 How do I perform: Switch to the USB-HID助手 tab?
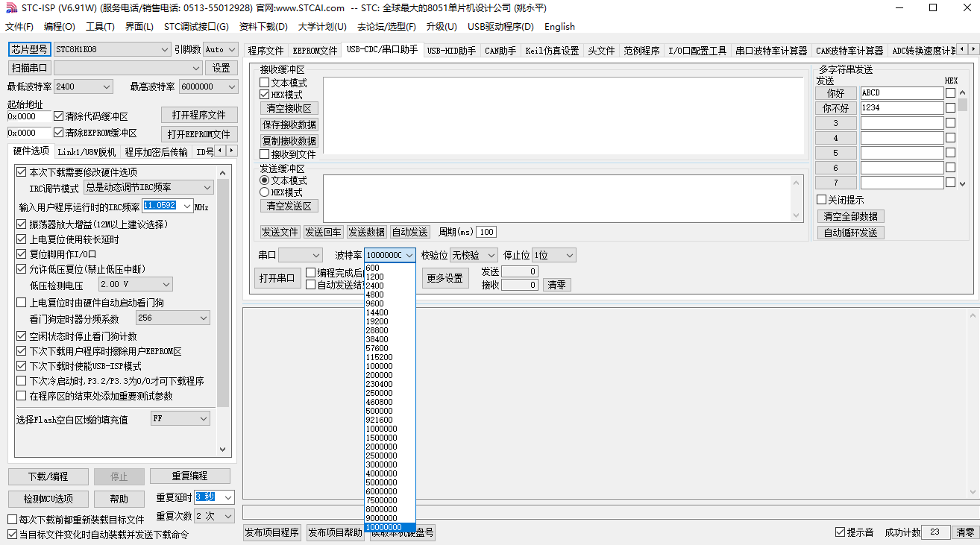coord(451,51)
